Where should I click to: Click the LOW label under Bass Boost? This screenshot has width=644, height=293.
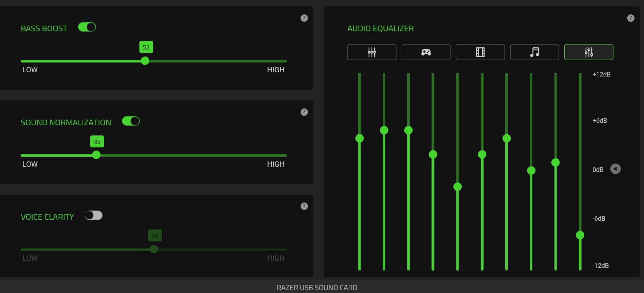tap(30, 70)
